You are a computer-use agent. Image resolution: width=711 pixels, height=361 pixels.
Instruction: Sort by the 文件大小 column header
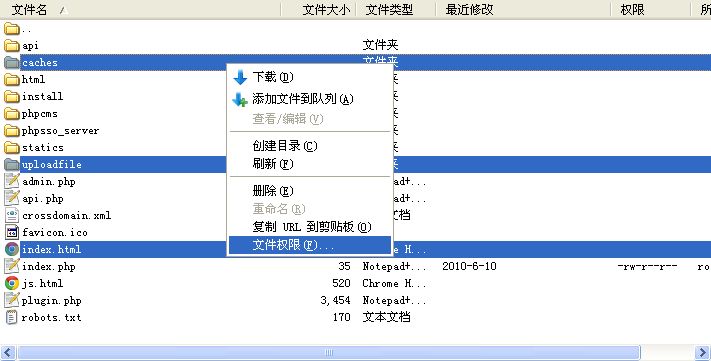(x=319, y=10)
